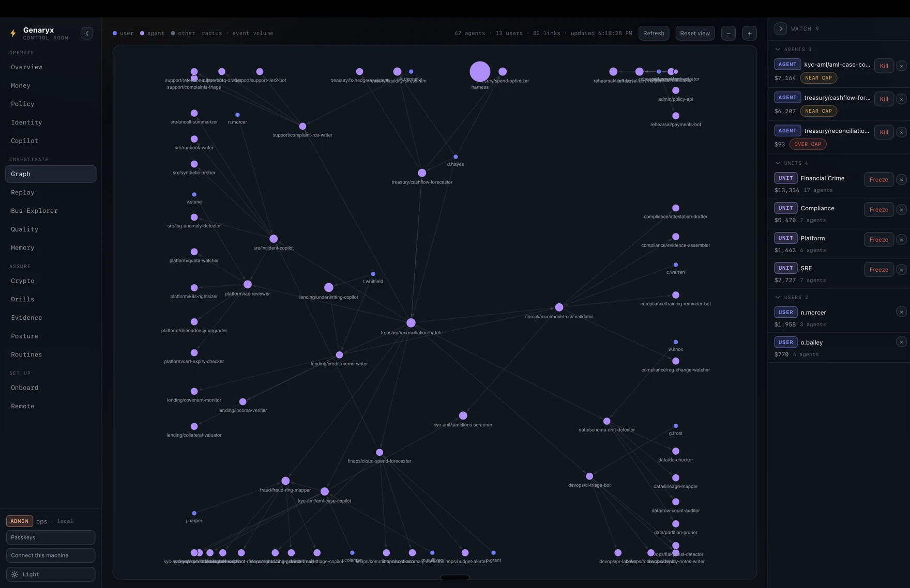Open the Passkeys settings
Screen dimensions: 910x588
point(51,537)
